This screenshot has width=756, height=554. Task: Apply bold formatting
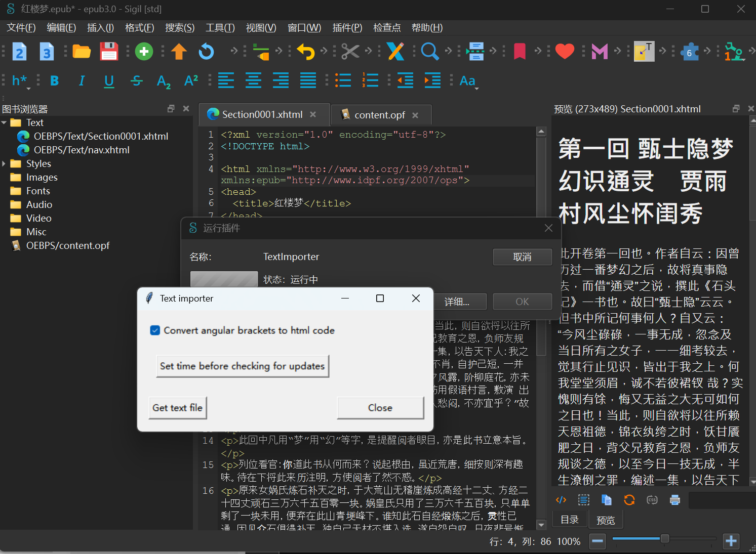[x=54, y=80]
